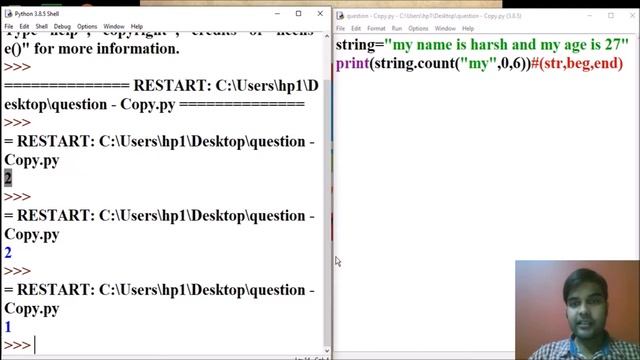The image size is (640, 360).
Task: Open Help menu in Python Shell window
Action: pyautogui.click(x=137, y=27)
